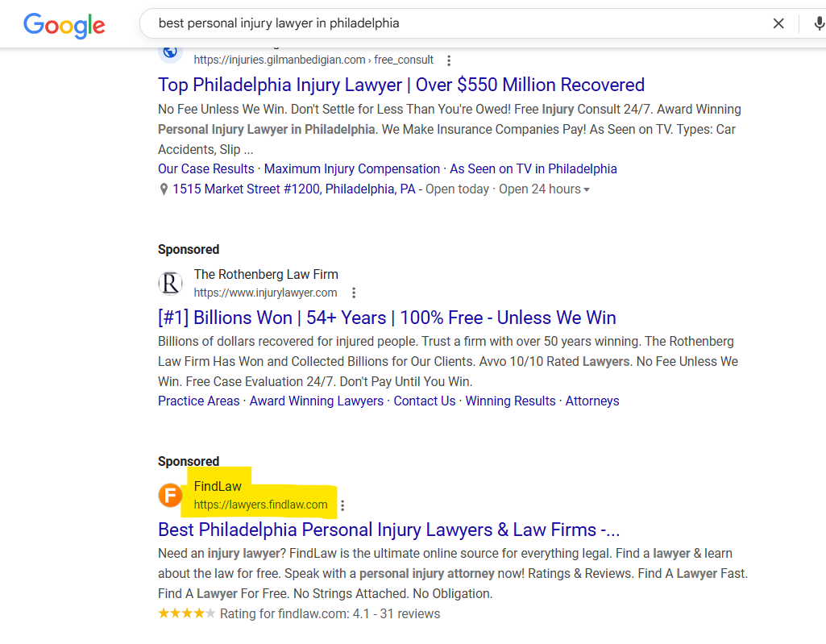Start voice search with microphone icon
This screenshot has width=826, height=644.
pos(819,23)
